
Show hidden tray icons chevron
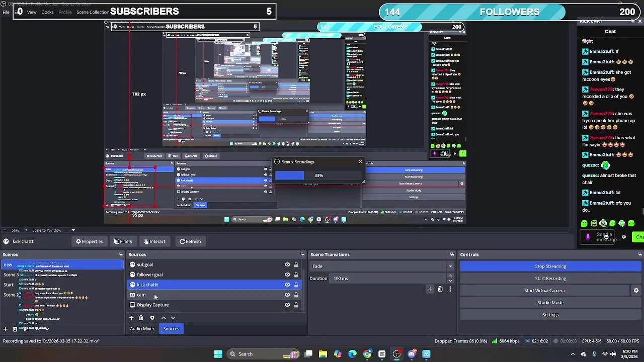(573, 354)
